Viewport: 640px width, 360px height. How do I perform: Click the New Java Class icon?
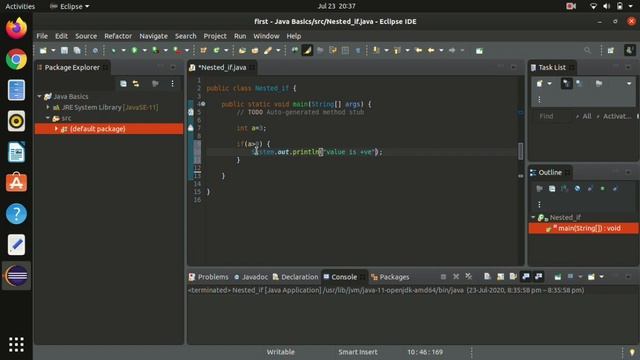point(216,51)
